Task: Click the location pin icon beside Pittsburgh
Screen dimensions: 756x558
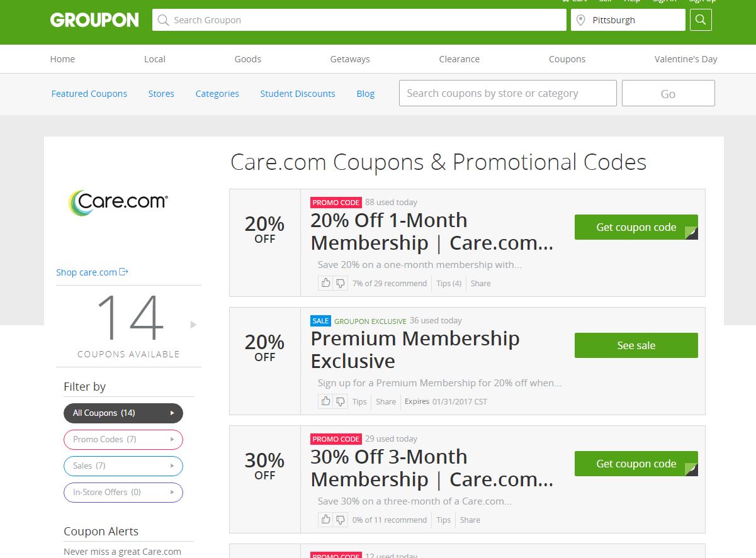Action: tap(580, 20)
